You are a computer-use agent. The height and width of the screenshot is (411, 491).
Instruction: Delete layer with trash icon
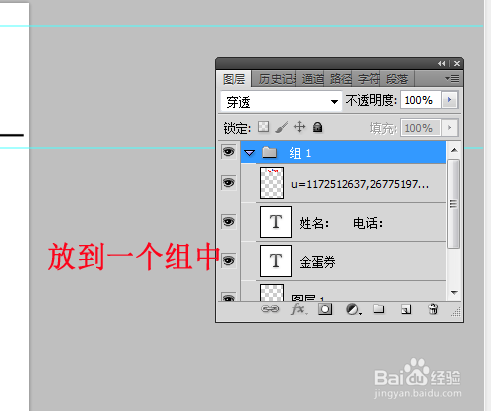coord(433,309)
